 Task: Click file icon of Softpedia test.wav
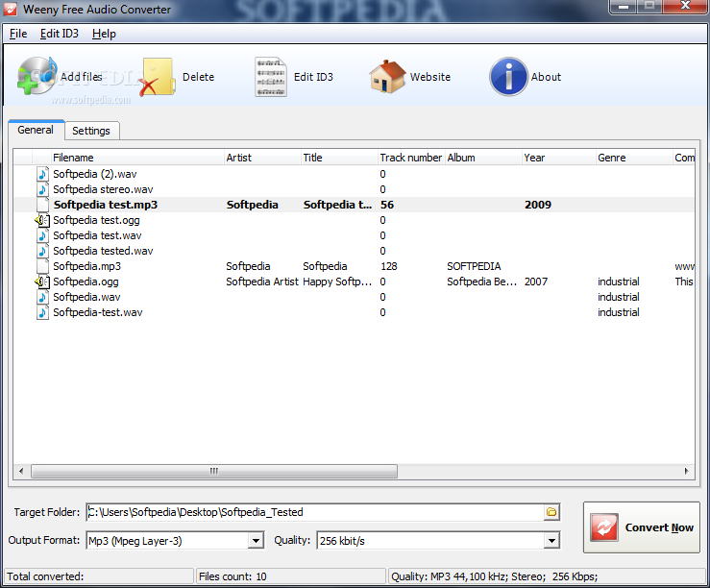click(x=42, y=235)
